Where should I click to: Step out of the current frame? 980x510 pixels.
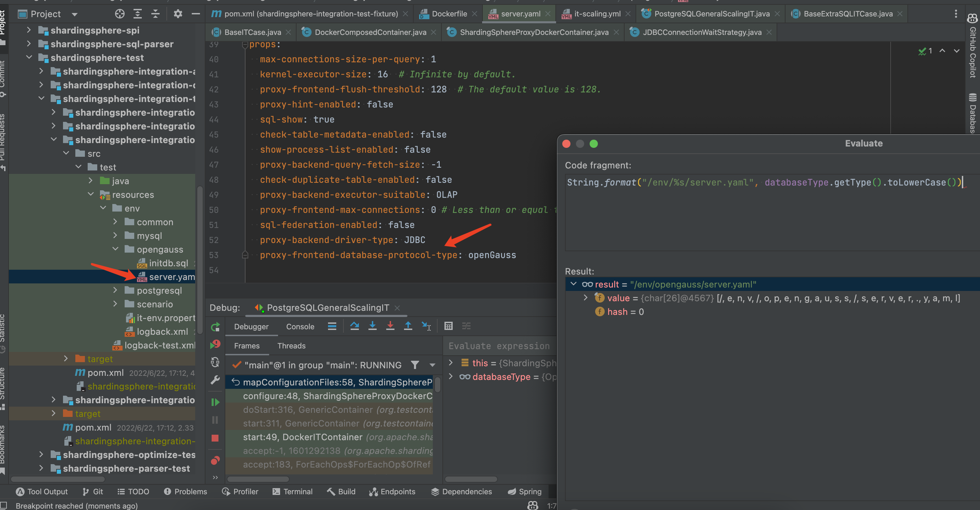click(x=408, y=326)
